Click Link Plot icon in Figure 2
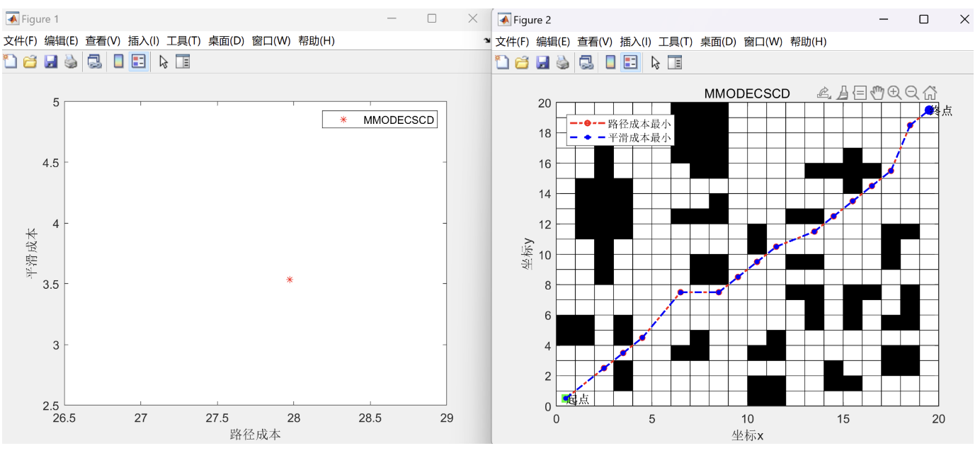 [x=586, y=63]
